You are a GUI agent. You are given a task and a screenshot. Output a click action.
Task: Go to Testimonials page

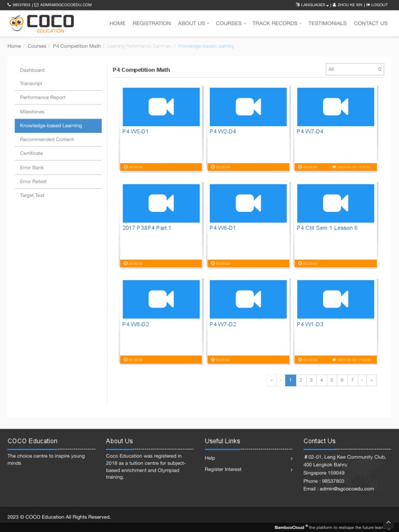(x=327, y=23)
